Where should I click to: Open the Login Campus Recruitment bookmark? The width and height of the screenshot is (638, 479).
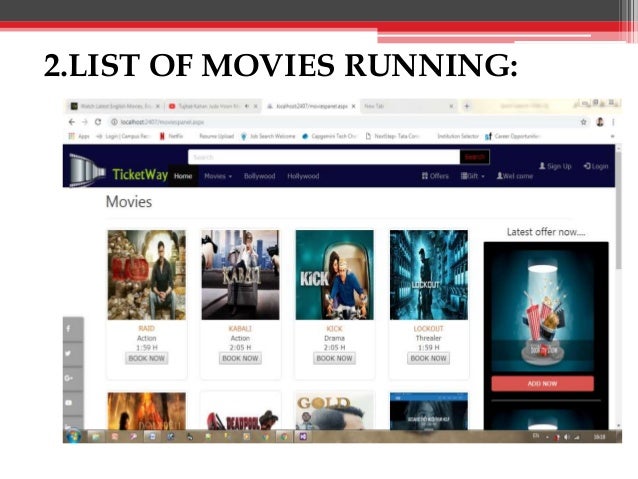click(x=124, y=136)
